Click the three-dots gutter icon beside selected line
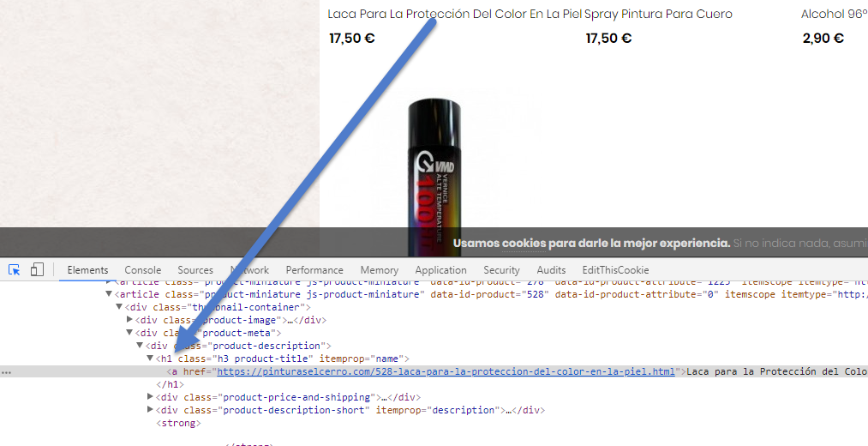This screenshot has height=446, width=868. [x=6, y=372]
